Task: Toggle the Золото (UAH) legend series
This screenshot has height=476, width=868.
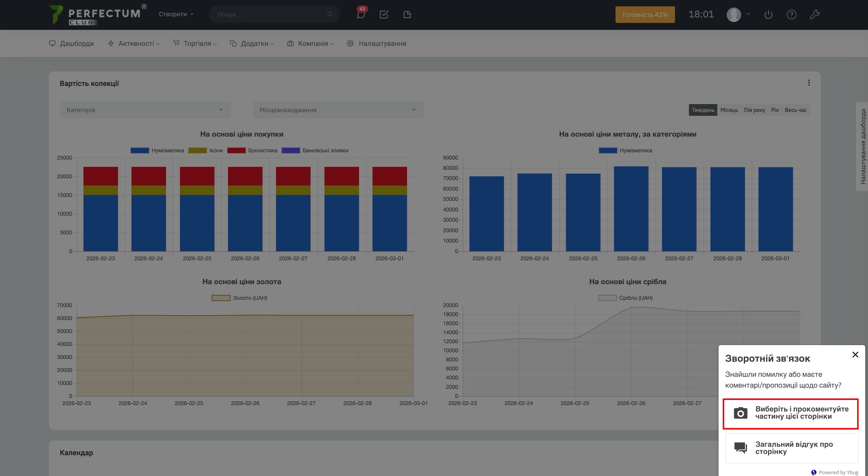Action: coord(240,298)
